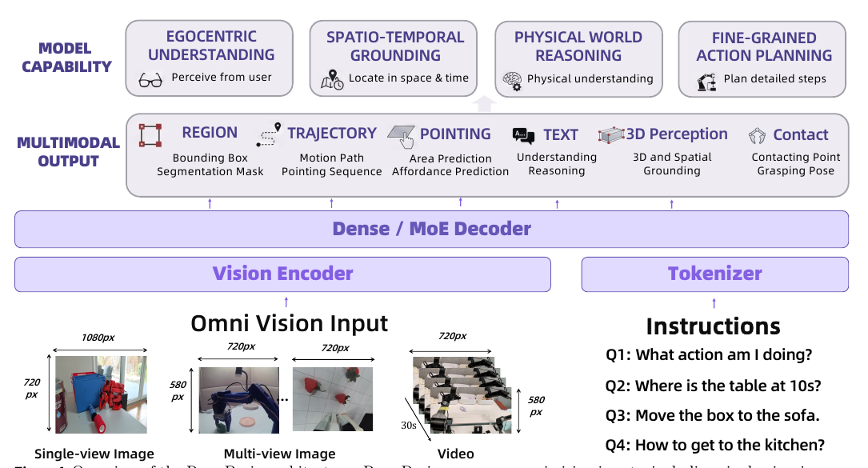868x468 pixels.
Task: Click the dotted path TRAJECTORY icon
Action: tap(269, 135)
